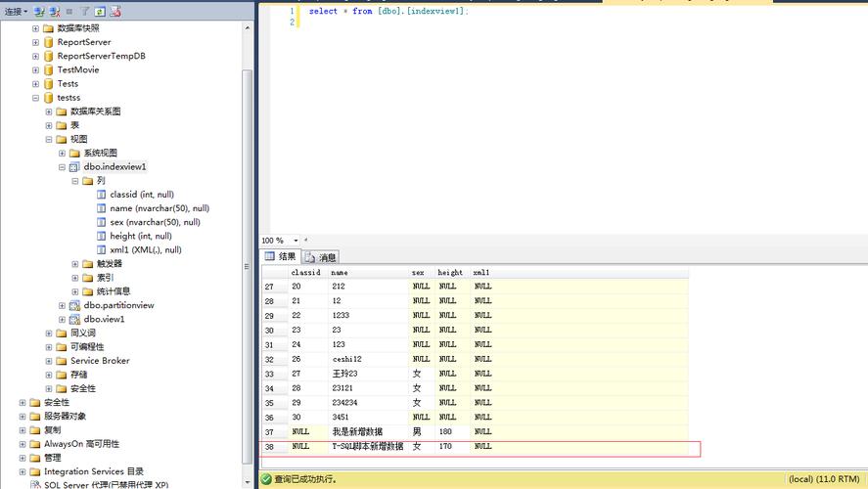Click the green query success status icon
868x489 pixels.
(266, 479)
